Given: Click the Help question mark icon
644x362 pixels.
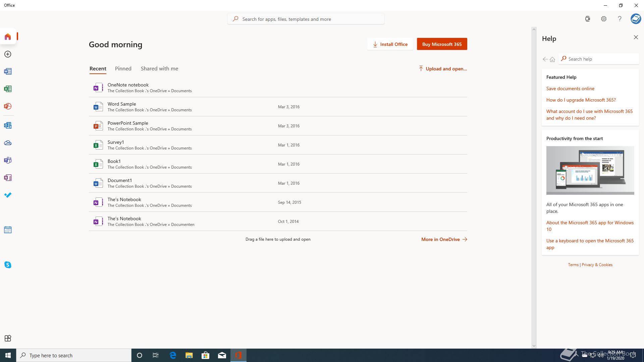Looking at the screenshot, I should [620, 19].
